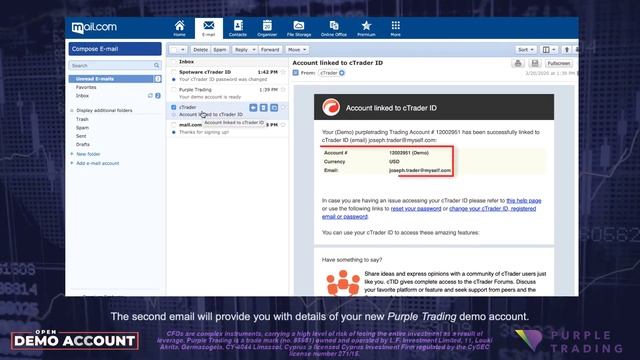Open the layout view dropdown

click(549, 49)
